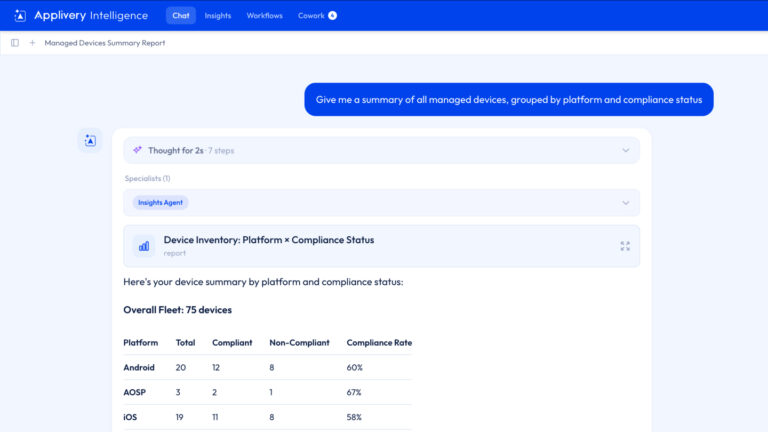Select the AOSP row label
Screen dimensions: 768x432
[135, 392]
